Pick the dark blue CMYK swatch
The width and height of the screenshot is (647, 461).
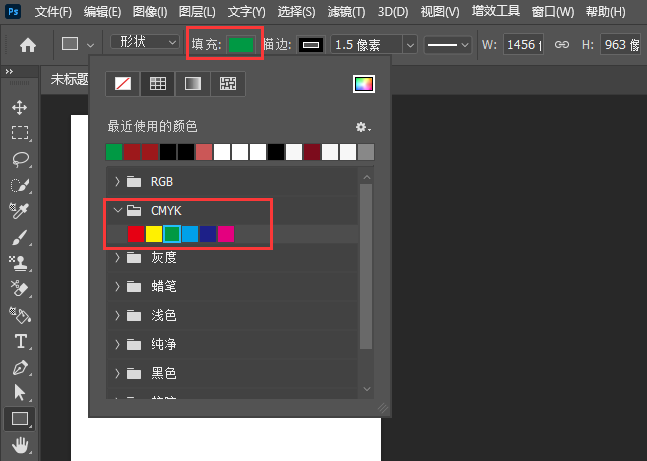click(208, 234)
